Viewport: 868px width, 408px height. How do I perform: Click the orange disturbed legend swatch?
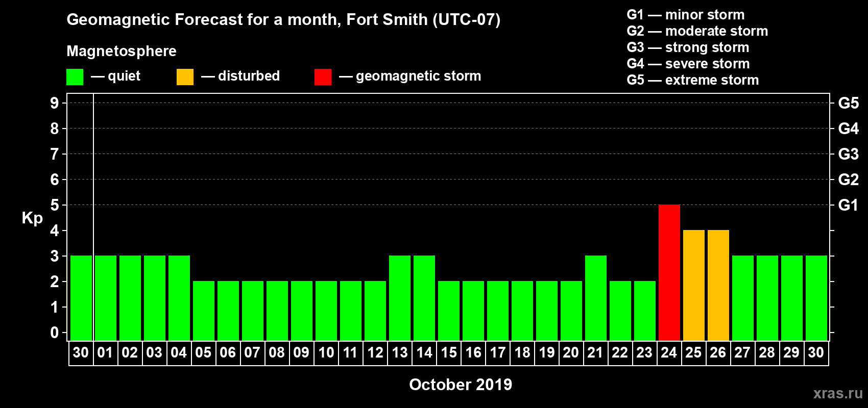pyautogui.click(x=185, y=77)
